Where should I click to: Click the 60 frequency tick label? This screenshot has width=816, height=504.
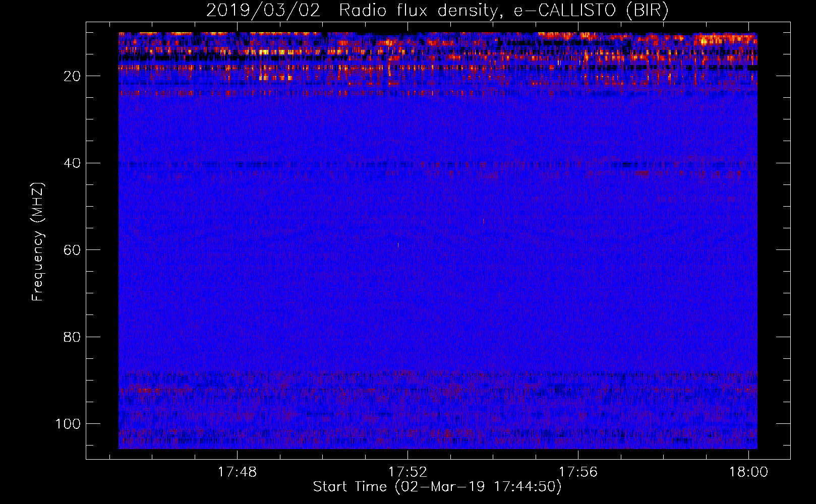pos(72,250)
